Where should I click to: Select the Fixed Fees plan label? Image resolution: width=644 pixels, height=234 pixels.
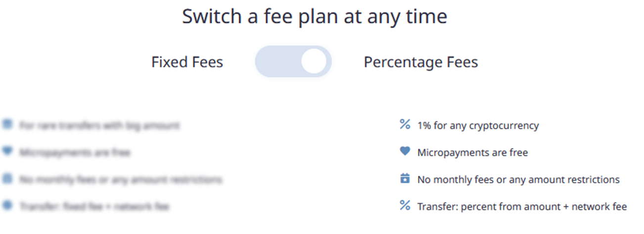[187, 62]
